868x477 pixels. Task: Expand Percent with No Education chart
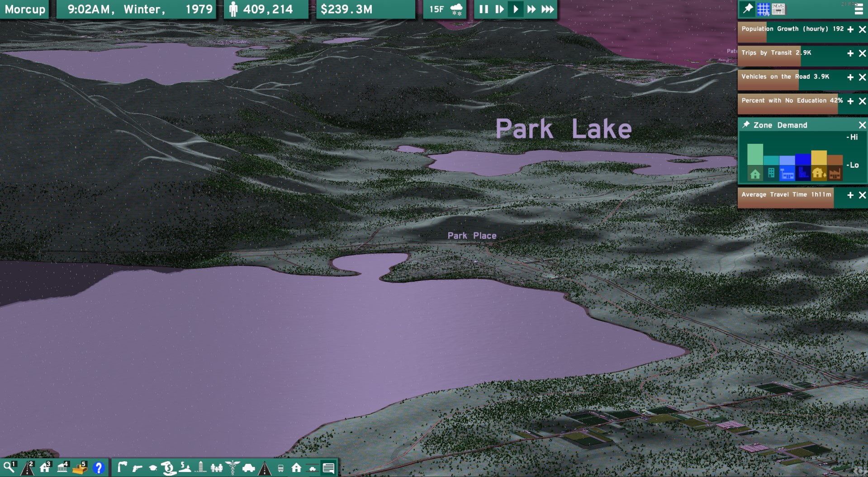[850, 101]
